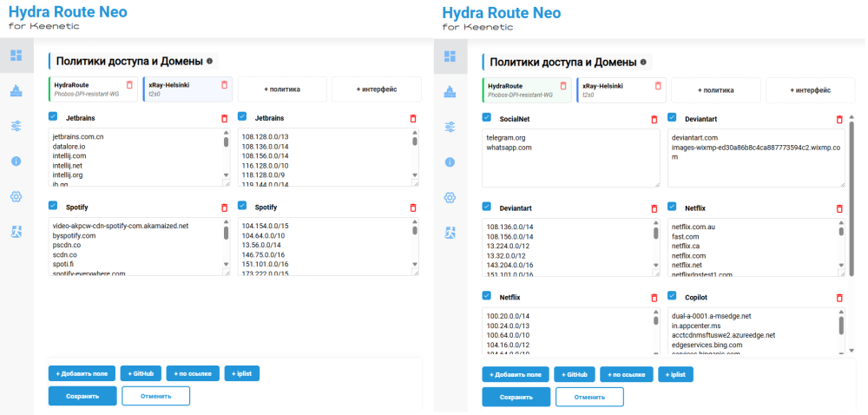Delete the SocialNet list via trash icon
The height and width of the screenshot is (415, 868).
[x=654, y=119]
